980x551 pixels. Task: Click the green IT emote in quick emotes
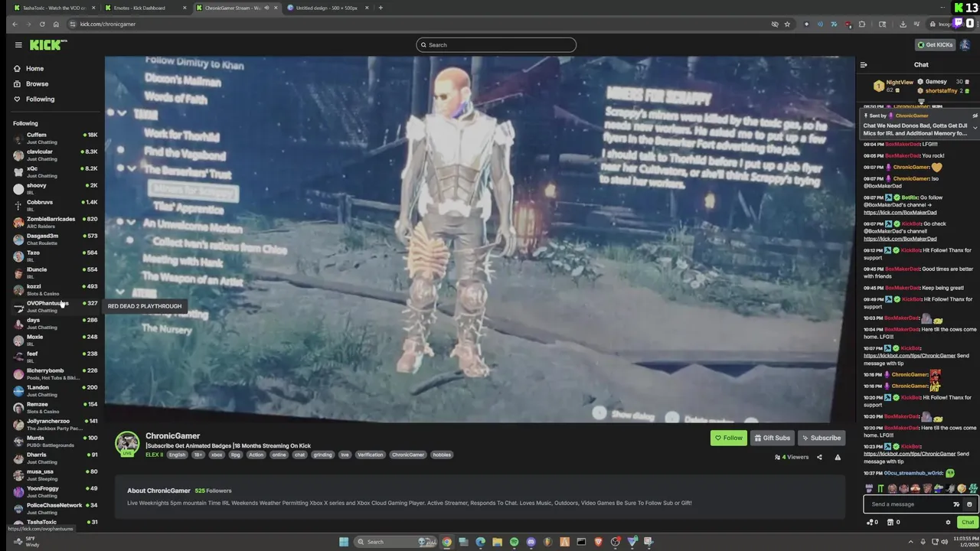coord(880,488)
